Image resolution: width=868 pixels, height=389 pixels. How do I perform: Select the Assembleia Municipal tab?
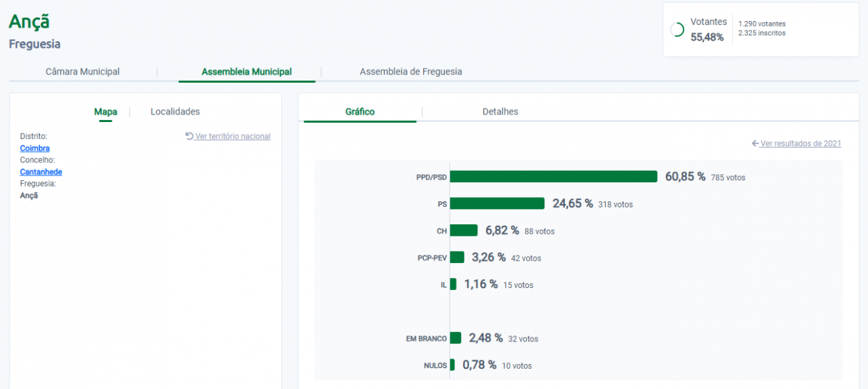click(247, 72)
